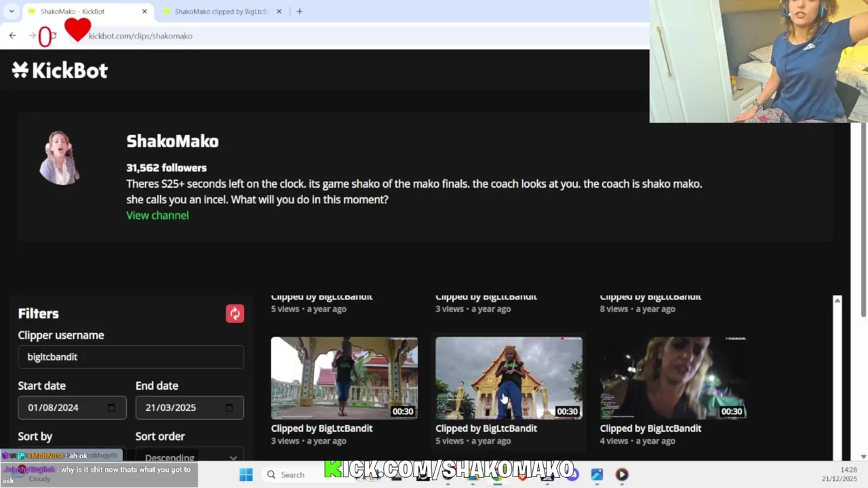The height and width of the screenshot is (488, 868).
Task: Open the End date calendar picker icon
Action: pos(229,407)
